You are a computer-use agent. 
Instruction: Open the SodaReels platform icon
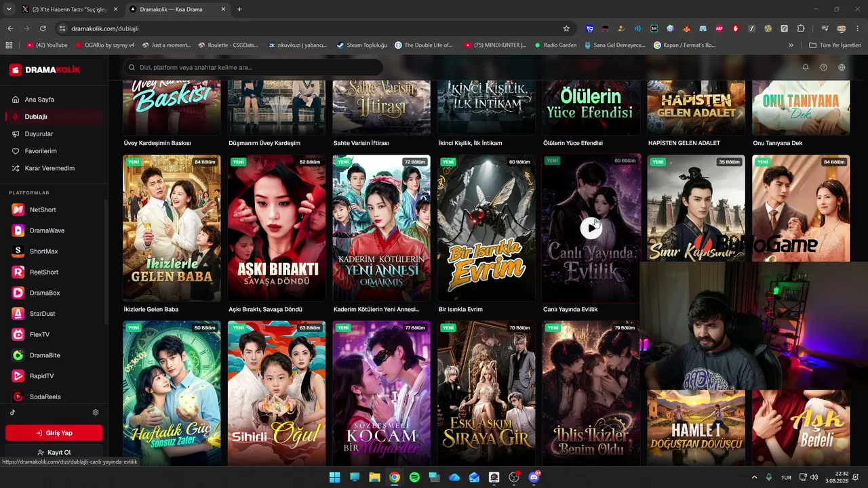click(18, 397)
